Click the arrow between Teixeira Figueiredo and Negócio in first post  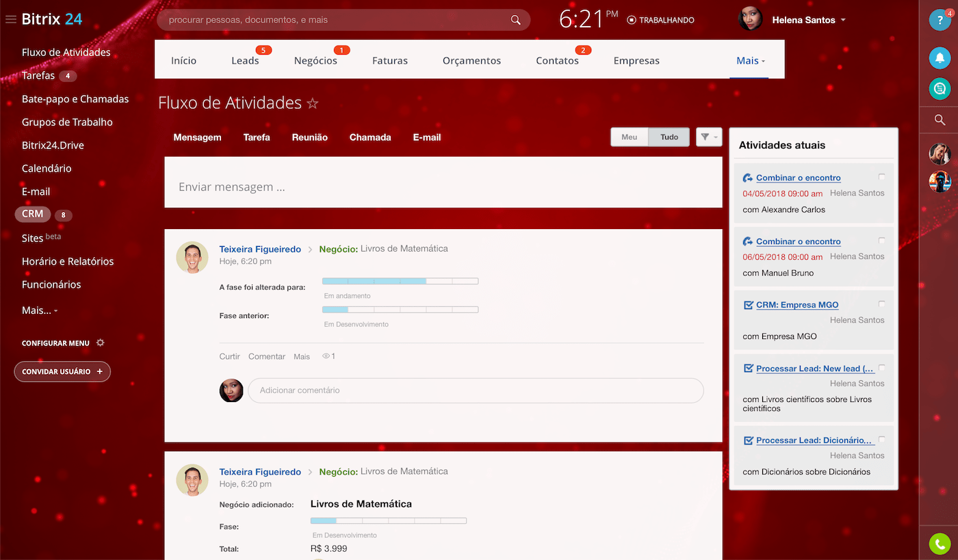click(310, 250)
